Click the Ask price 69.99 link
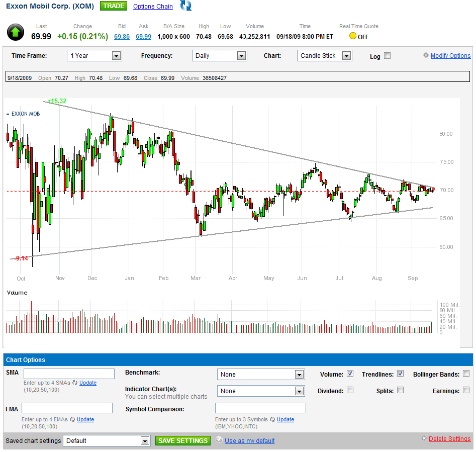 [143, 37]
